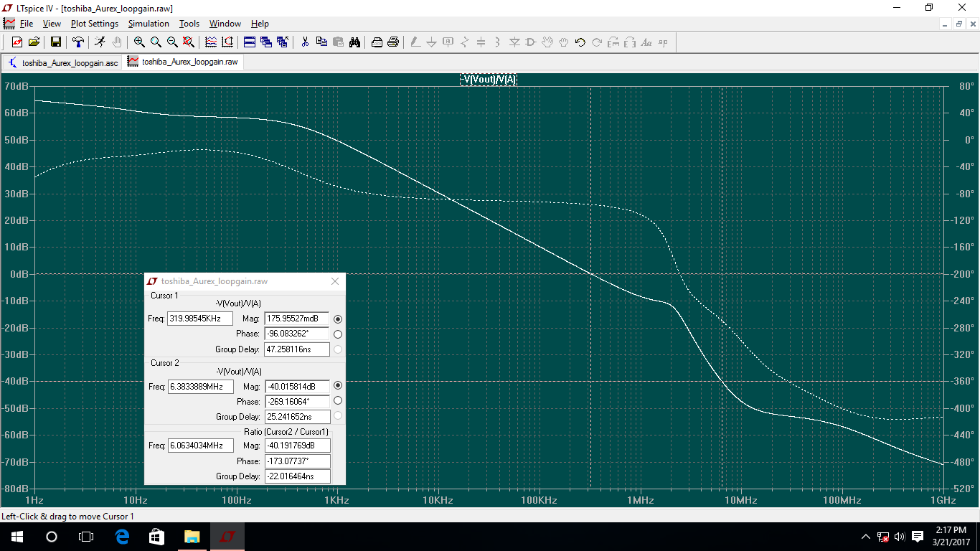The image size is (980, 551).
Task: Open the Control Panel hammer icon
Action: pyautogui.click(x=78, y=42)
